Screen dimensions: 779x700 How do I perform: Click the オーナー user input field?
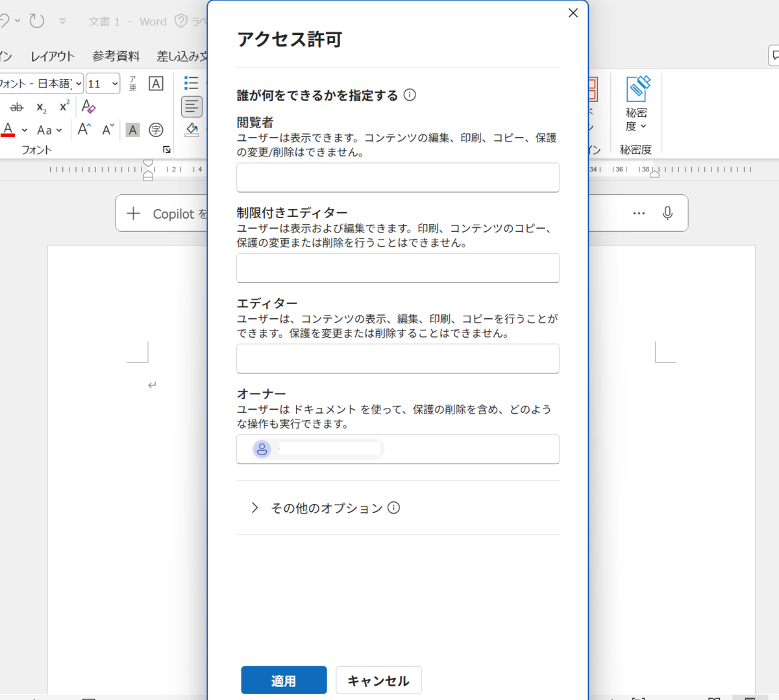point(398,449)
